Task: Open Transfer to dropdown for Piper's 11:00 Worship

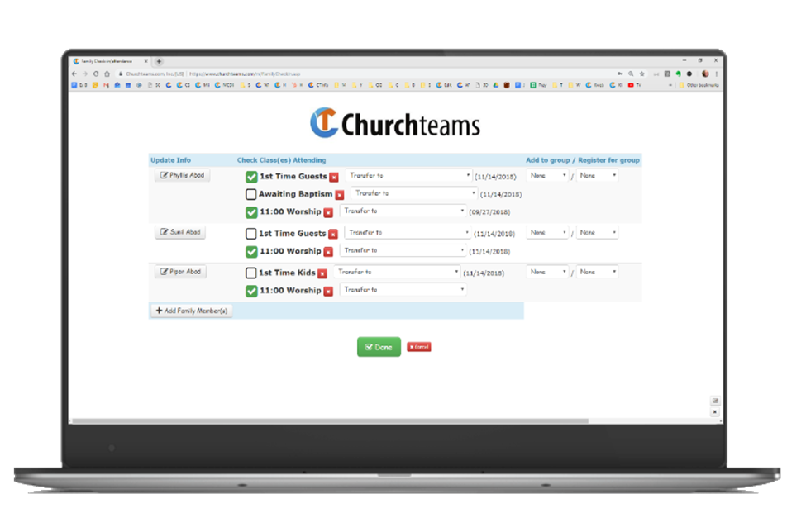Action: coord(403,290)
